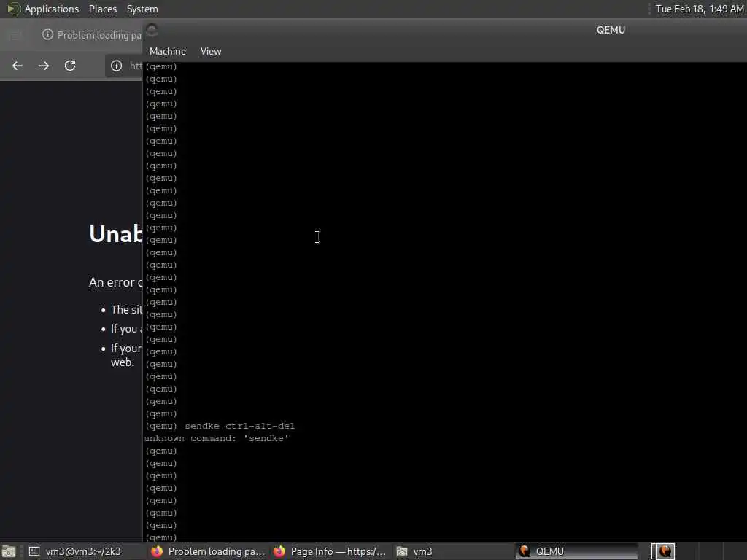Viewport: 747px width, 560px height.
Task: Switch to 'Page Info' window in taskbar
Action: coord(330,551)
